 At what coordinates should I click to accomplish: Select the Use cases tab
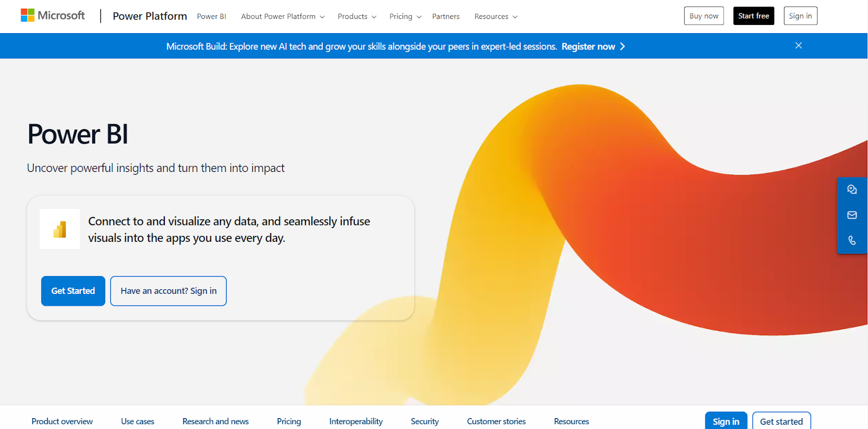point(138,421)
